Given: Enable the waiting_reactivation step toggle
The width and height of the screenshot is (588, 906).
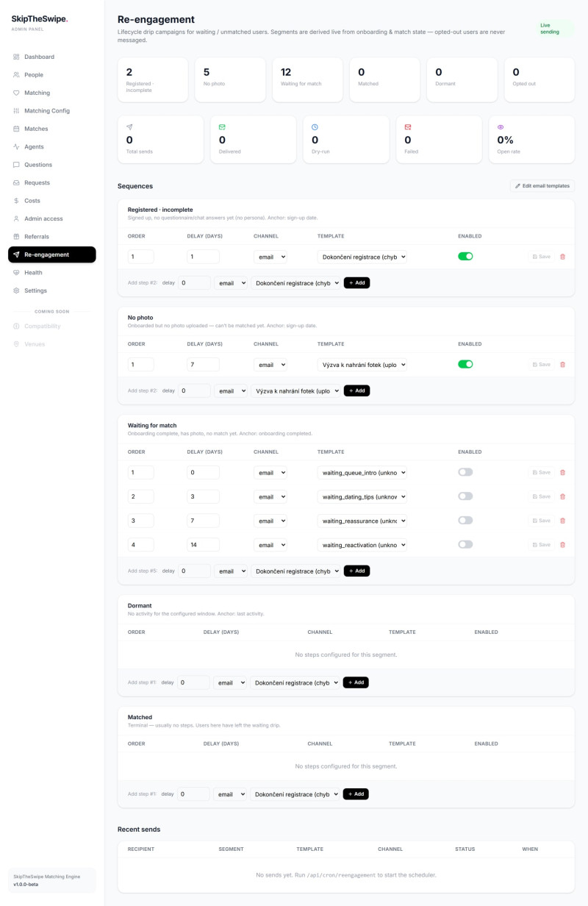Looking at the screenshot, I should (x=465, y=545).
